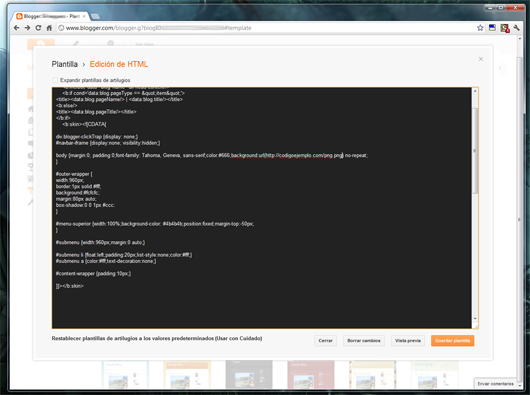Save with the Guardar plantilla button
Viewport: 530px width, 395px height.
tap(453, 341)
